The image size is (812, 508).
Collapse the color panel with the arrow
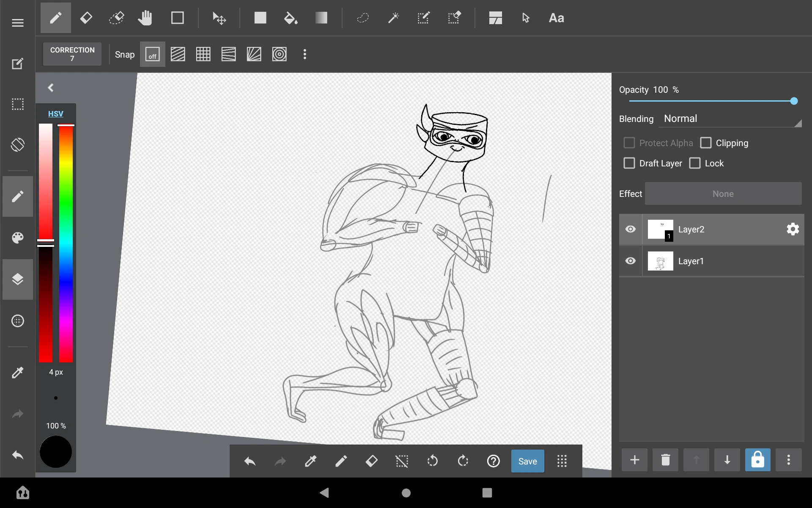click(x=51, y=88)
